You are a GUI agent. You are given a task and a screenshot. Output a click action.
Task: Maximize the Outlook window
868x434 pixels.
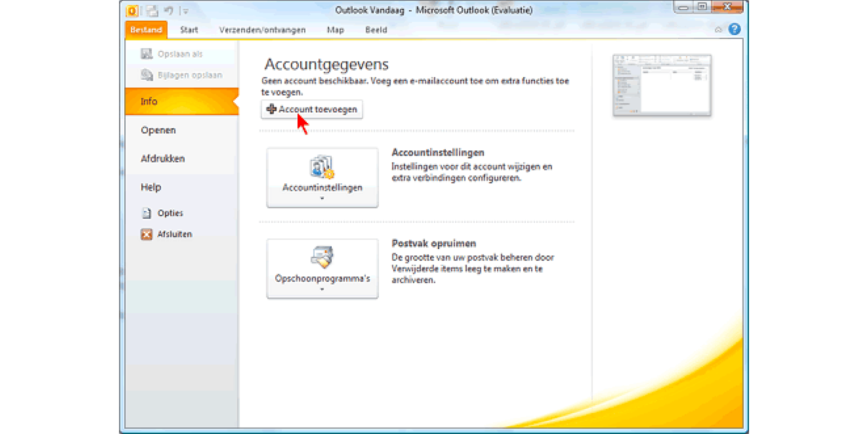click(x=702, y=7)
